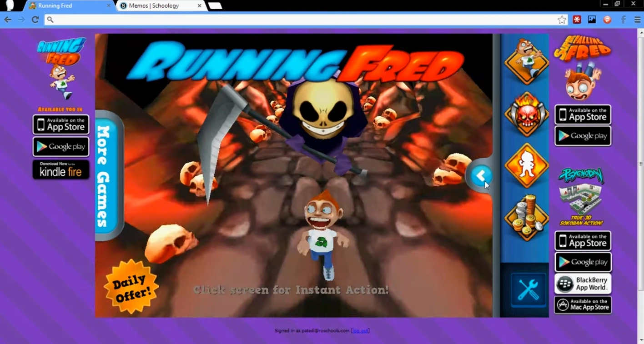The height and width of the screenshot is (344, 644).
Task: Bookmark this page with the star icon
Action: tap(562, 20)
